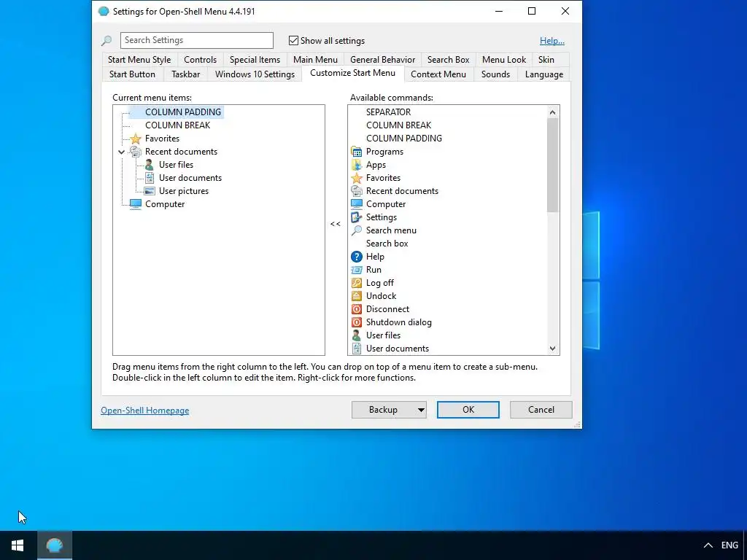Click the Open-Shell icon in title bar
Screen dimensions: 747x560
pos(104,12)
